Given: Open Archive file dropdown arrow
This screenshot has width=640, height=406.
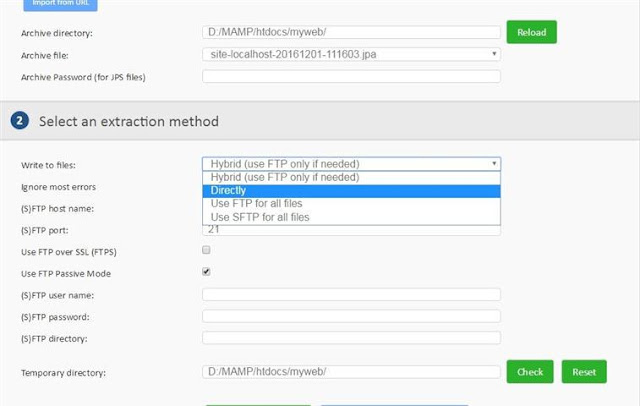Looking at the screenshot, I should tap(494, 54).
